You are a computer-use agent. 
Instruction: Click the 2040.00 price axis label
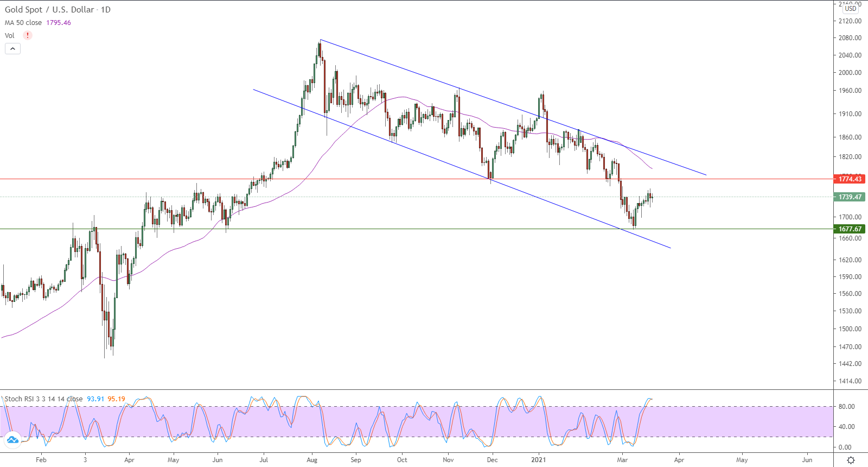point(850,55)
